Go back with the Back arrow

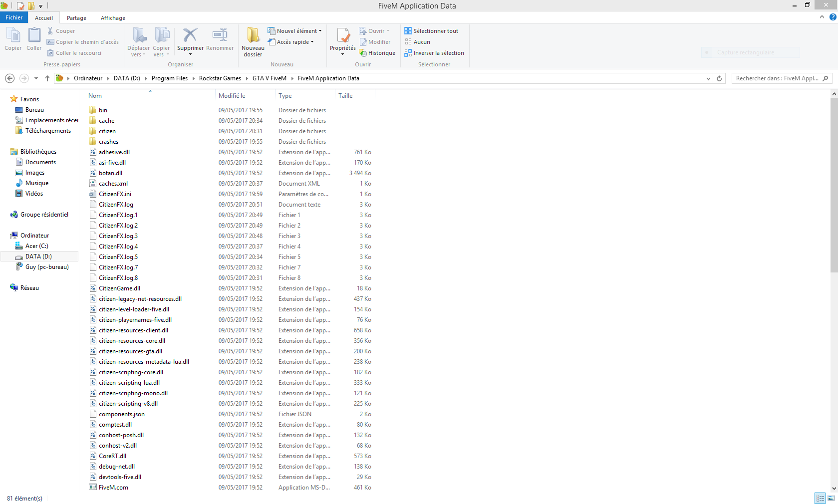[x=9, y=78]
